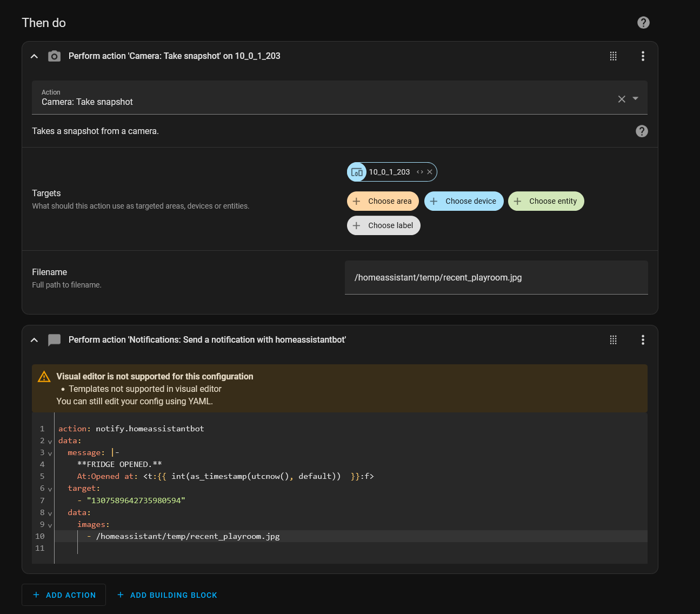Clear the selected Camera: Take snapshot action
The width and height of the screenshot is (700, 614).
pos(621,99)
